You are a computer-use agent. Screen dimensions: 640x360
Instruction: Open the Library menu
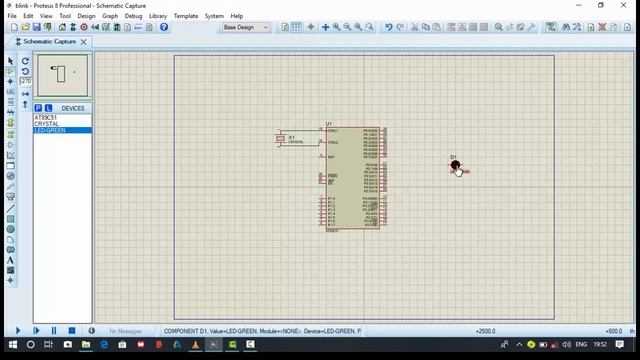(158, 16)
